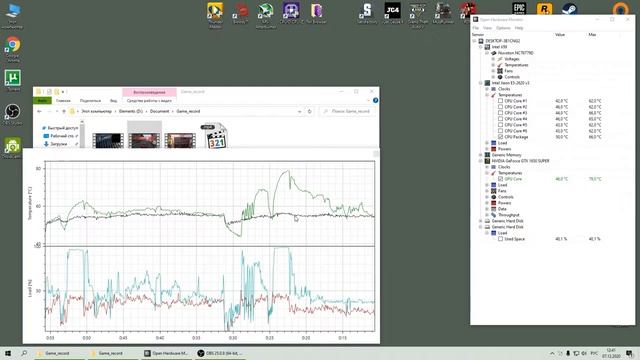This screenshot has height=360, width=640.
Task: Open the green Файл tab in Explorer
Action: pyautogui.click(x=42, y=100)
